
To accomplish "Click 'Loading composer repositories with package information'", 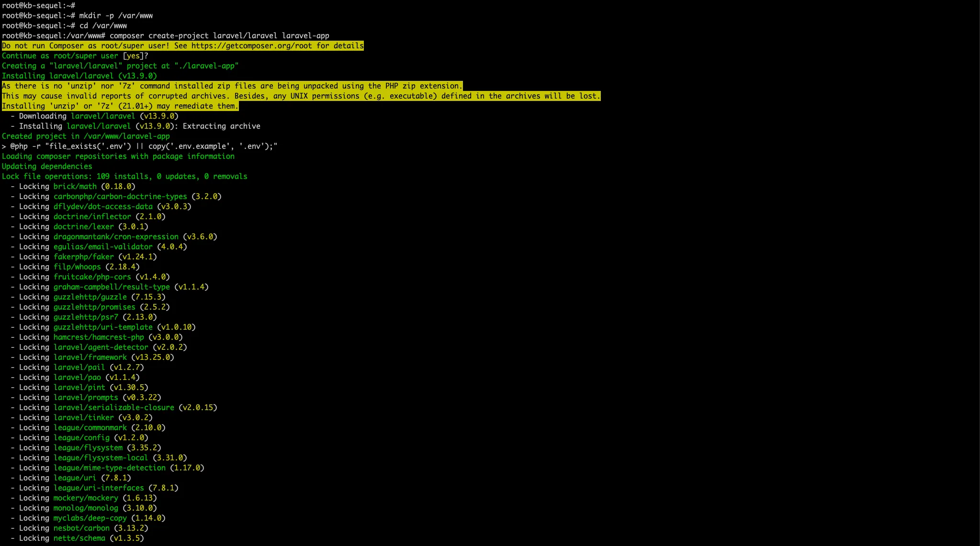I will (x=118, y=156).
